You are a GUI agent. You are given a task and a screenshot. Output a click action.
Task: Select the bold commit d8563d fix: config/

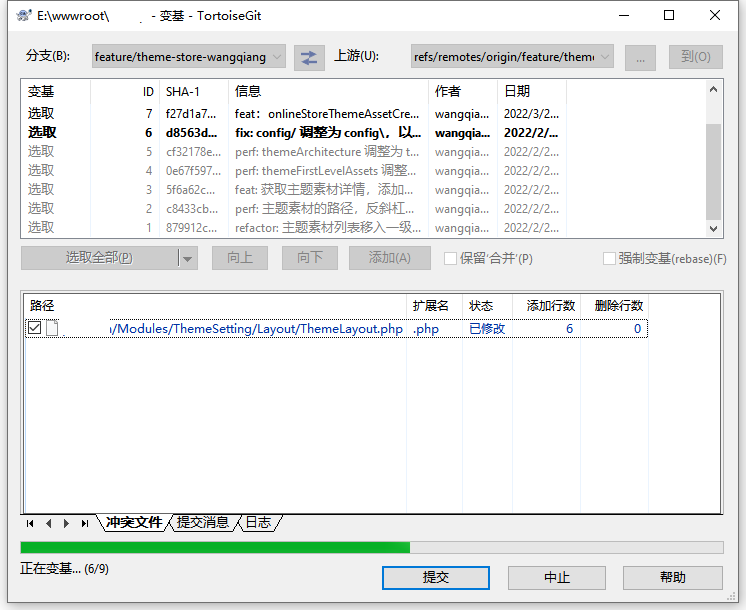pyautogui.click(x=294, y=133)
